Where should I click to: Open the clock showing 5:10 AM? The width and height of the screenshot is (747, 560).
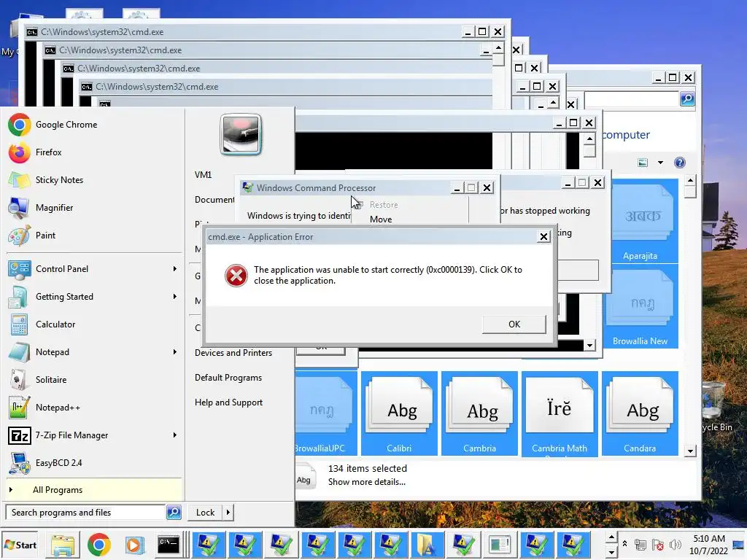(708, 545)
